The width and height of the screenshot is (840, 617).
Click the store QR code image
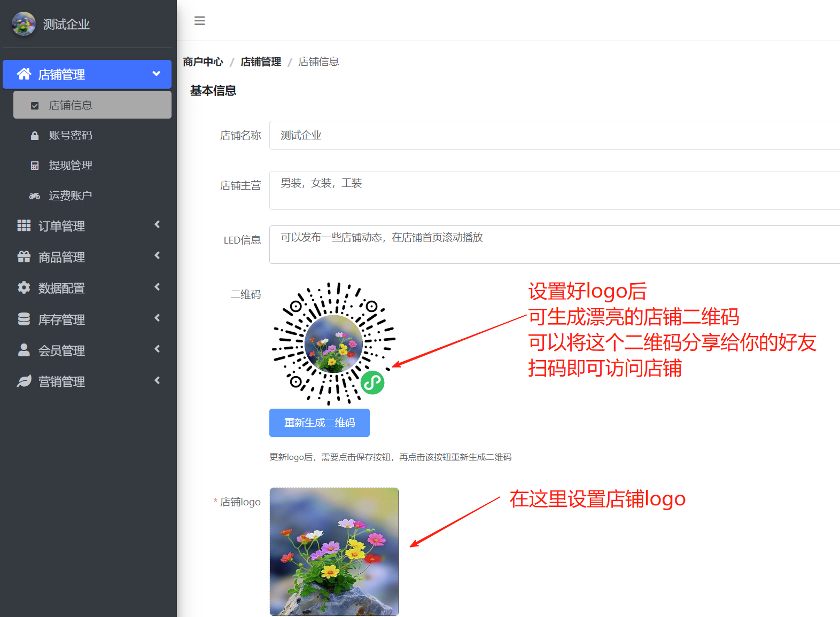(334, 343)
